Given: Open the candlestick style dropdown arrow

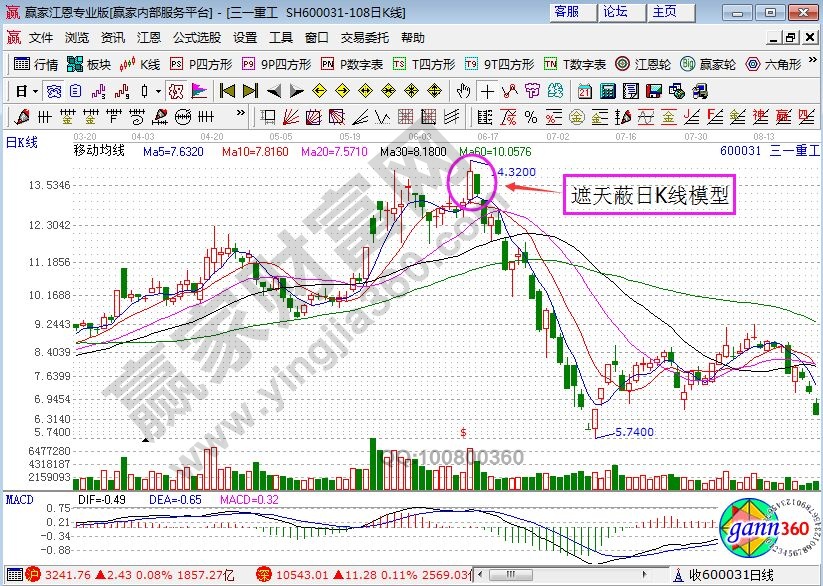Looking at the screenshot, I should point(158,90).
